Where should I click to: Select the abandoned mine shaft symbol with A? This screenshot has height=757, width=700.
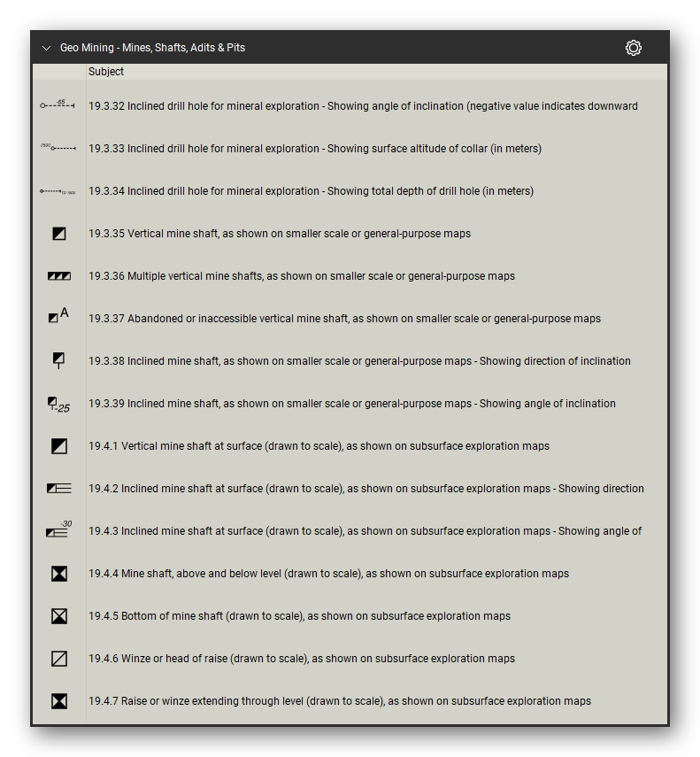[x=59, y=315]
